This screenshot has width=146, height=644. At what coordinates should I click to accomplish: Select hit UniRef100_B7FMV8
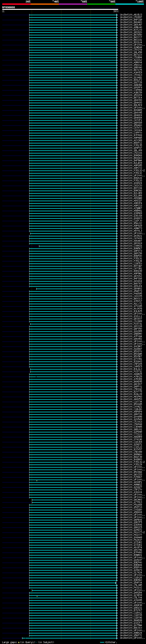coord(131,135)
